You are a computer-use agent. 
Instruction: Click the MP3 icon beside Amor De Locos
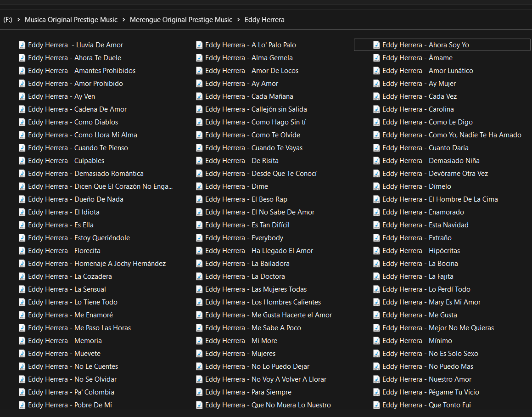click(x=199, y=71)
